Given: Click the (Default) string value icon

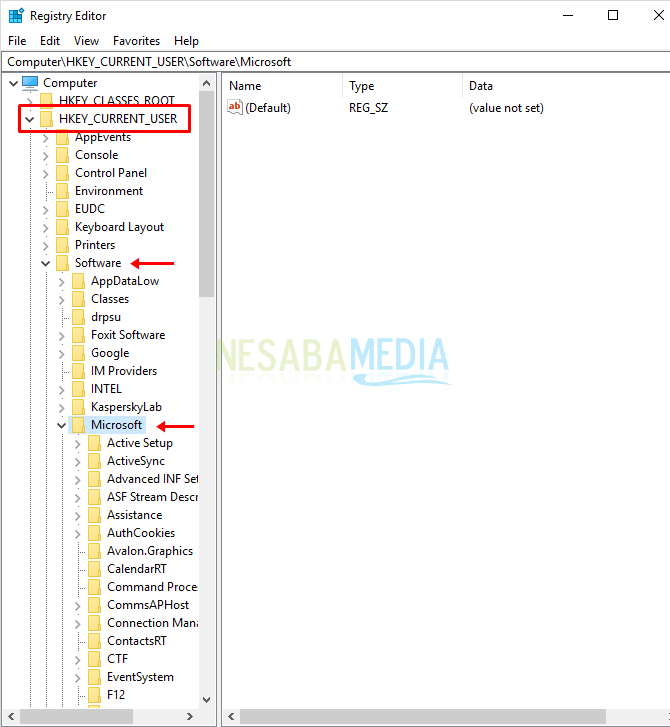Looking at the screenshot, I should 235,107.
